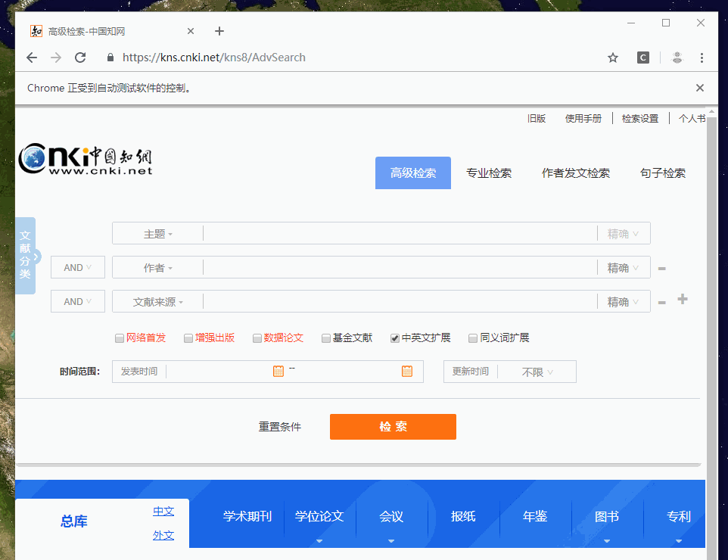Open the Chrome profile avatar
728x560 pixels.
(x=677, y=58)
